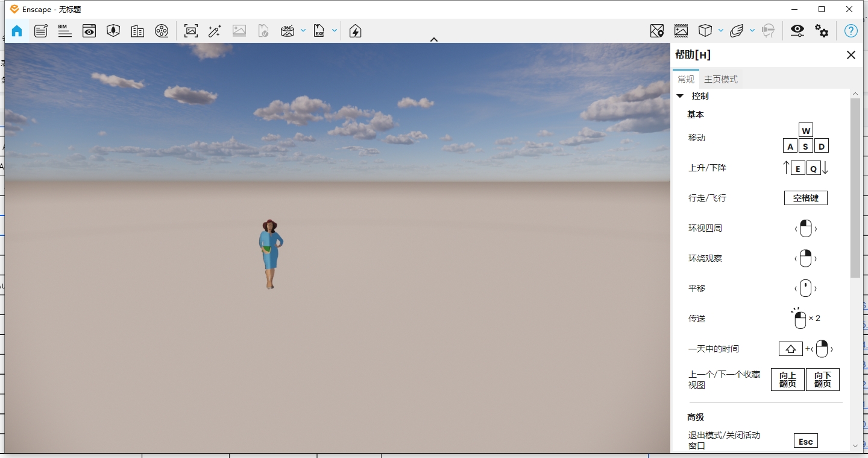The image size is (868, 458).
Task: Open the video editor icon
Action: (x=162, y=31)
